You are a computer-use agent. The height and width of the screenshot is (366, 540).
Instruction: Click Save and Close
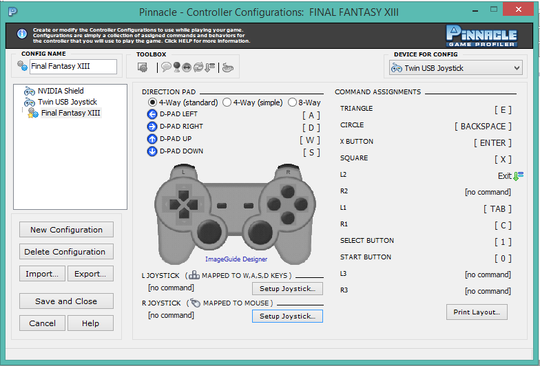(66, 301)
